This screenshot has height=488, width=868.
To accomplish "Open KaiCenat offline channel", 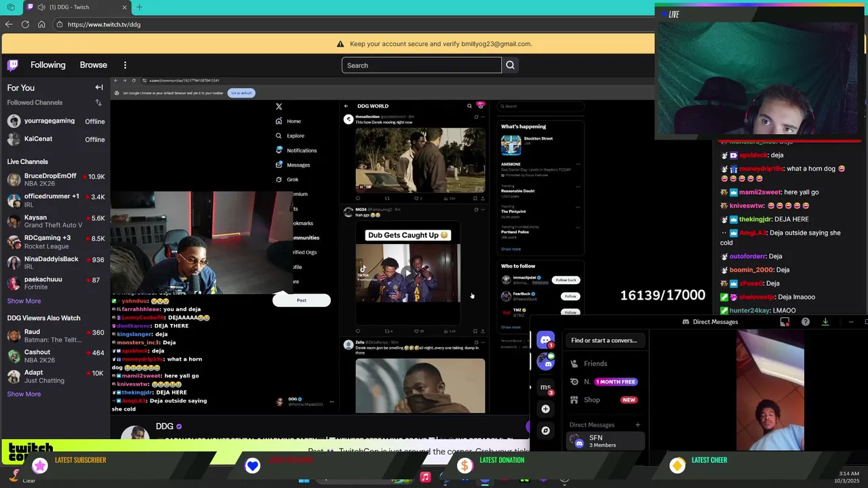I will [56, 139].
